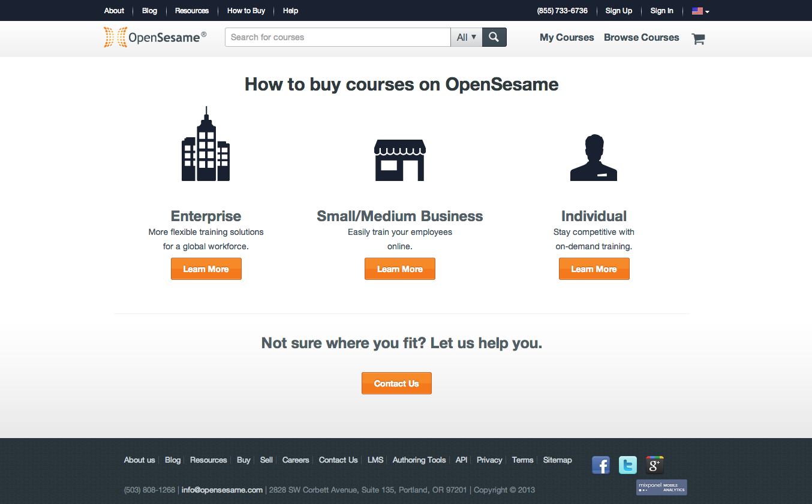Select Browse Courses in header
Screen dimensions: 812x504
tap(641, 37)
